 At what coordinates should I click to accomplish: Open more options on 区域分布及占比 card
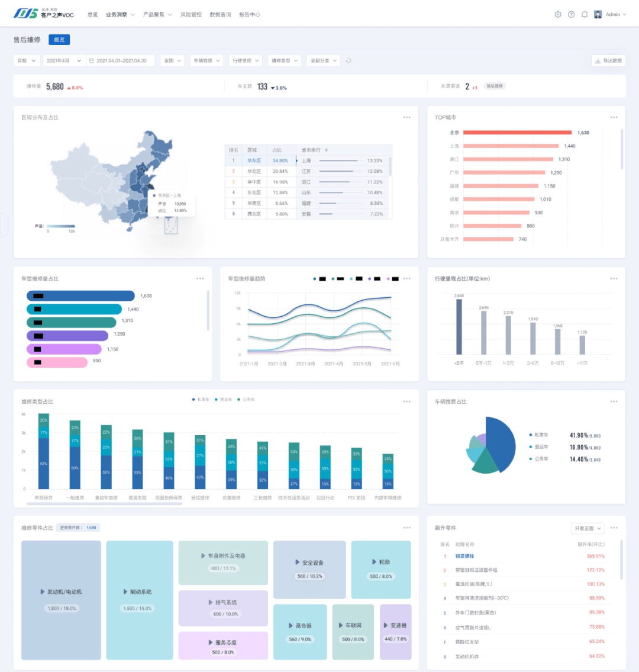click(406, 117)
